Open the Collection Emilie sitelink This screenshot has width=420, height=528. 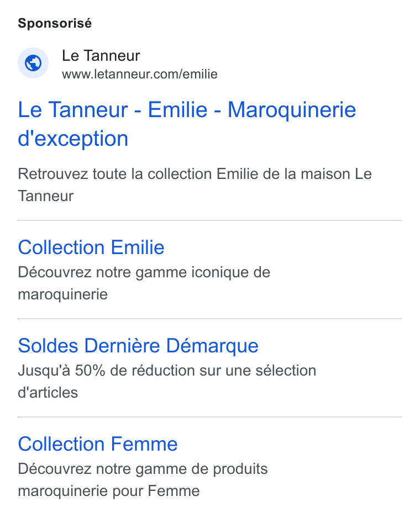click(x=91, y=247)
